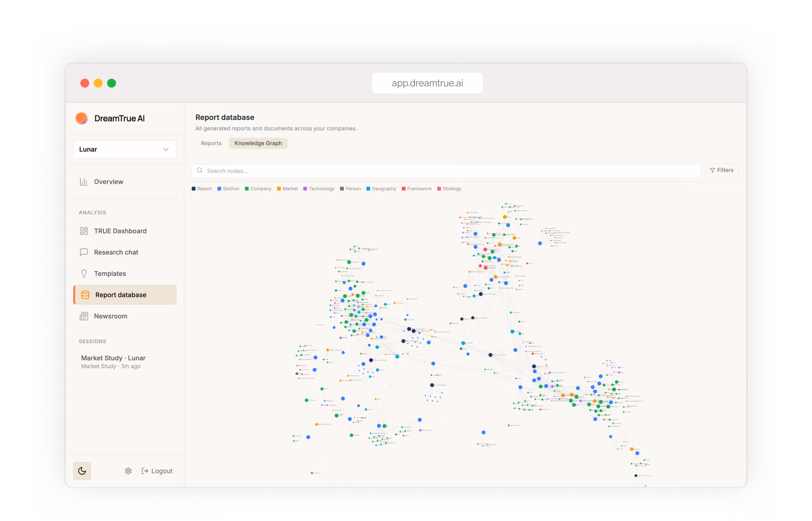The image size is (812, 521).
Task: Click the Templates lightbulb icon
Action: tap(84, 274)
